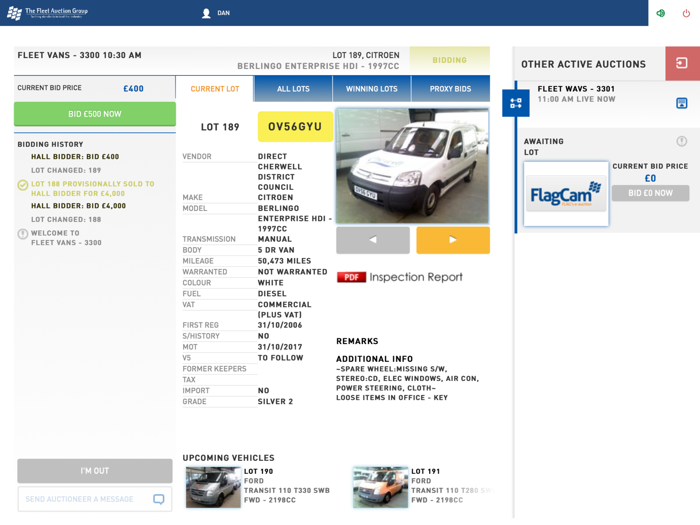The image size is (700, 525).
Task: Click the red power logout icon
Action: (686, 13)
